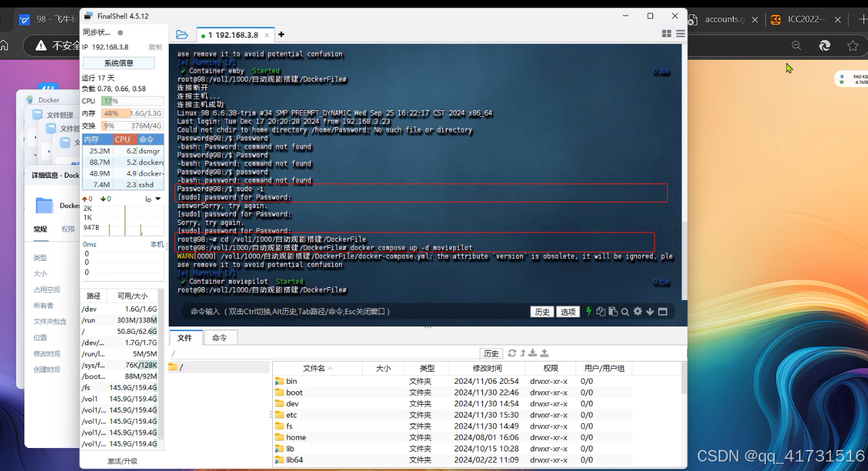The width and height of the screenshot is (868, 471).
Task: Open FinalShell hamburger menu
Action: point(680,34)
